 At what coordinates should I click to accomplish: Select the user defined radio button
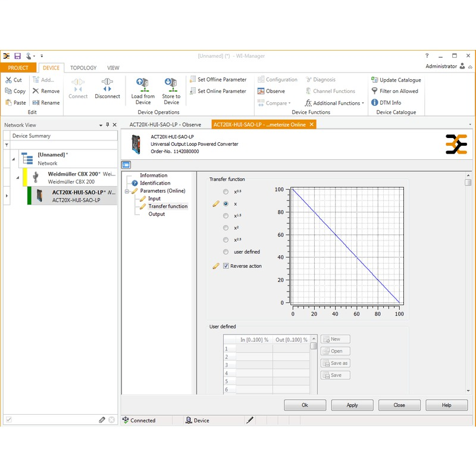point(226,252)
